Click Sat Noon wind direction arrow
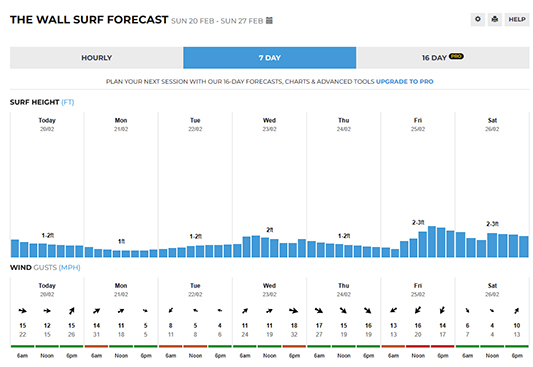The width and height of the screenshot is (533, 367). coord(492,310)
